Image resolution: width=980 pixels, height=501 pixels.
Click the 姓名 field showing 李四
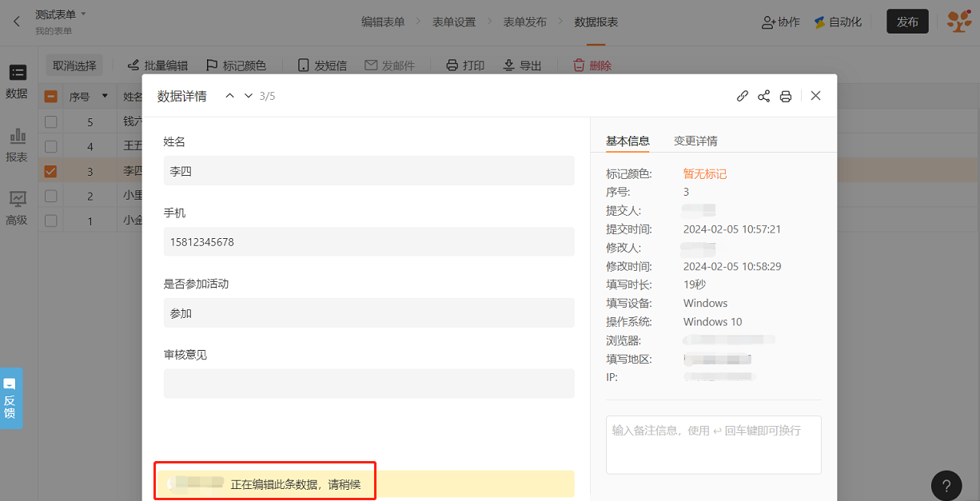369,170
